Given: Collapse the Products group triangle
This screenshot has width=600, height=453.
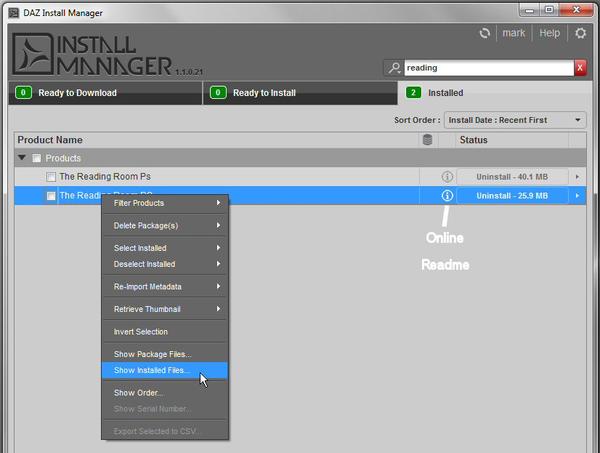Looking at the screenshot, I should pos(22,158).
